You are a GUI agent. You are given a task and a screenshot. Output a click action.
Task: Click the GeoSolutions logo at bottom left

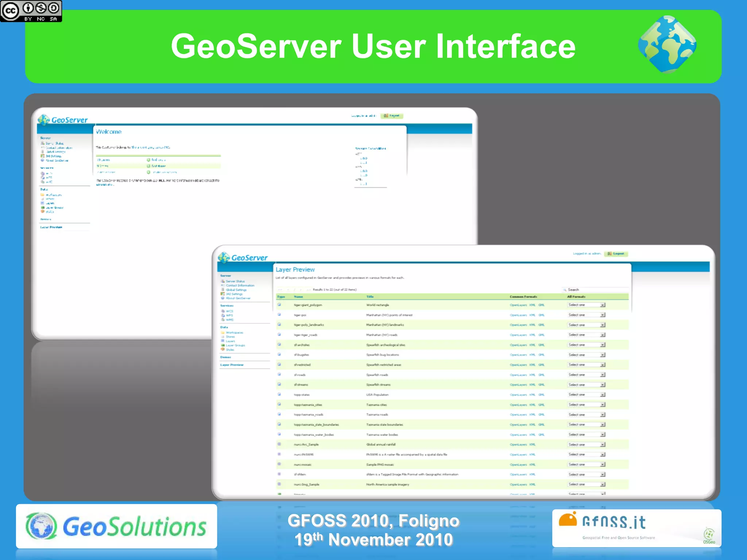(116, 526)
